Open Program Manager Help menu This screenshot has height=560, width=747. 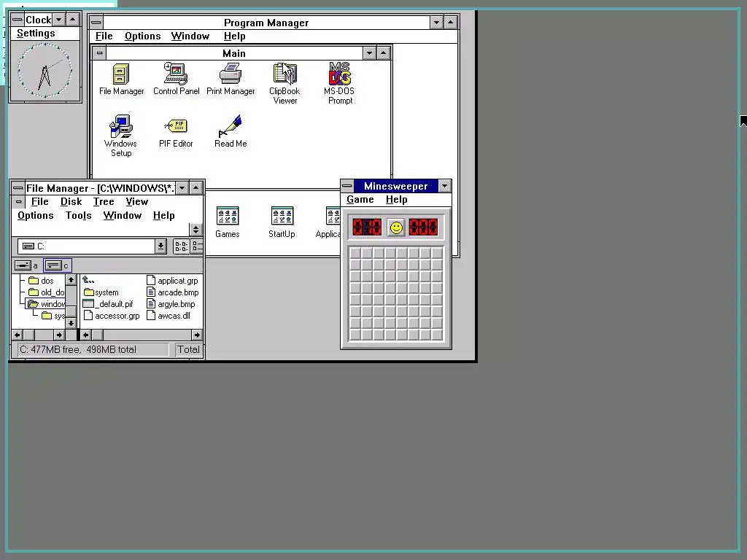[234, 36]
